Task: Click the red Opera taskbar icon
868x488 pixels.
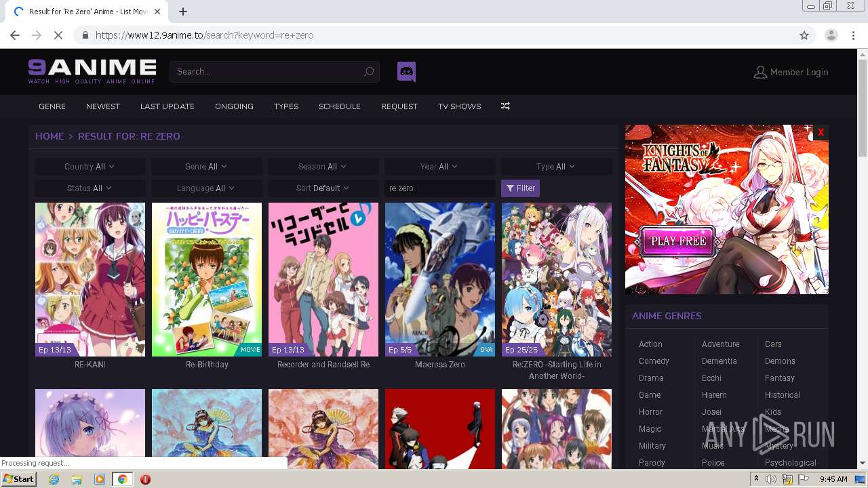Action: click(x=145, y=479)
